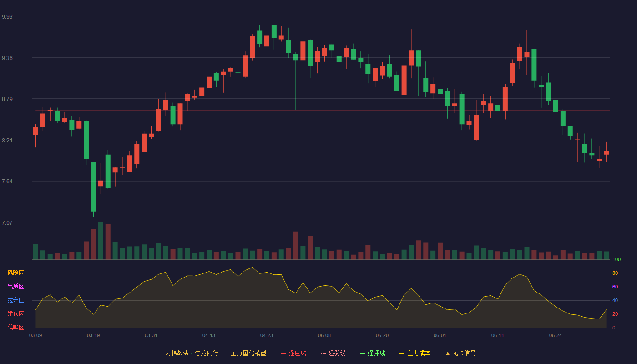Click the 7.64 price axis label
Viewport: 637px width, 364px height.
click(7, 182)
